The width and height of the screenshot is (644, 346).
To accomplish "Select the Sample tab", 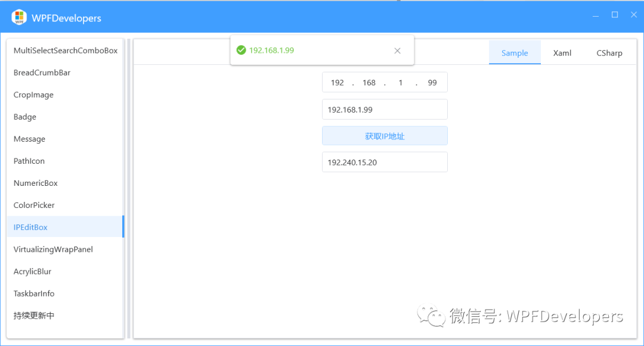I will click(514, 53).
